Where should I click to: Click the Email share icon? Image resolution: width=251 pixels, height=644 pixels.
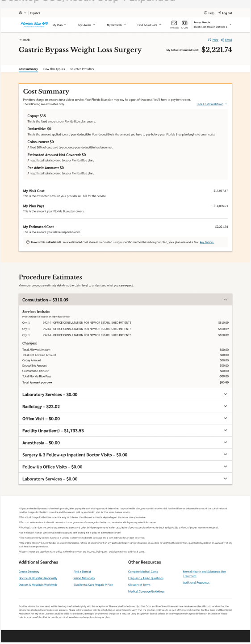tap(222, 40)
